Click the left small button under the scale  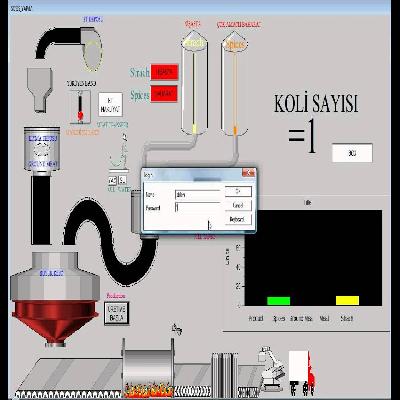click(112, 180)
